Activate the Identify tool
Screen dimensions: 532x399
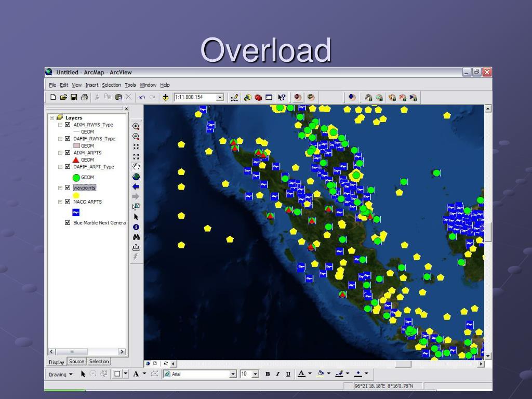[136, 227]
